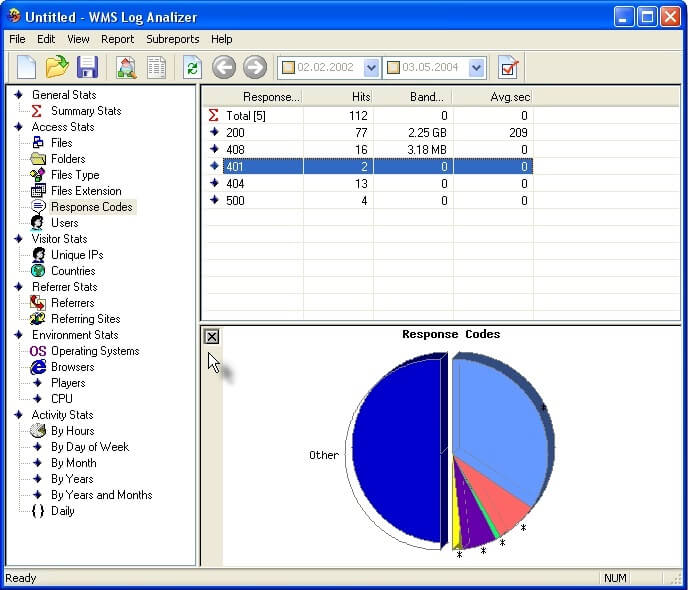
Task: Click the Save floppy disk icon
Action: coord(87,67)
